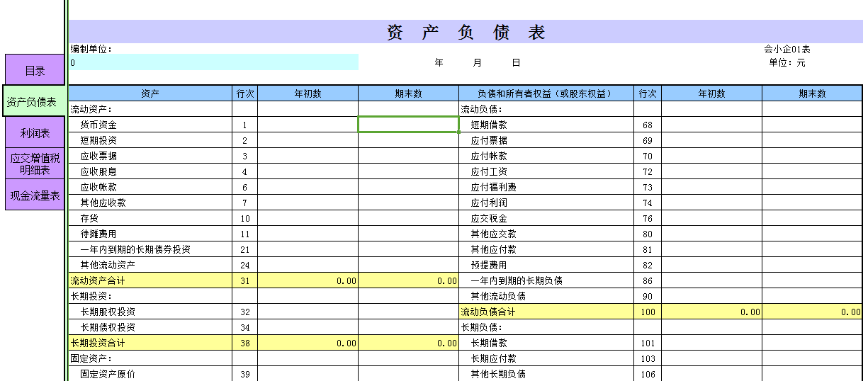Click 一年内到期的长期负债 row label
868x381 pixels.
(x=517, y=280)
